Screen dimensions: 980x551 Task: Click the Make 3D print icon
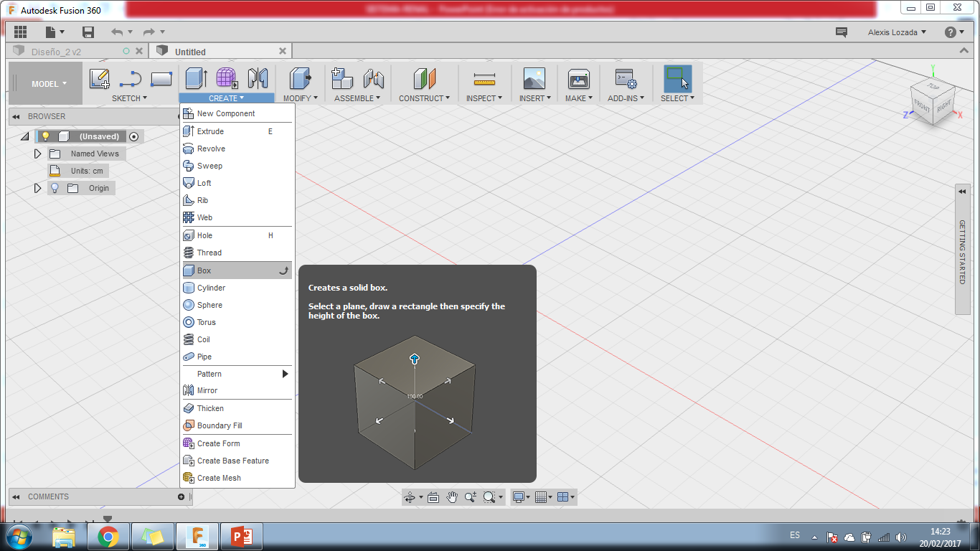point(578,78)
